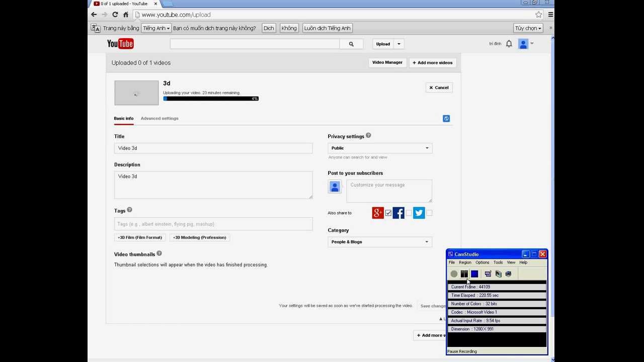644x362 pixels.
Task: Click the bottom Add more videos button
Action: tap(430, 335)
